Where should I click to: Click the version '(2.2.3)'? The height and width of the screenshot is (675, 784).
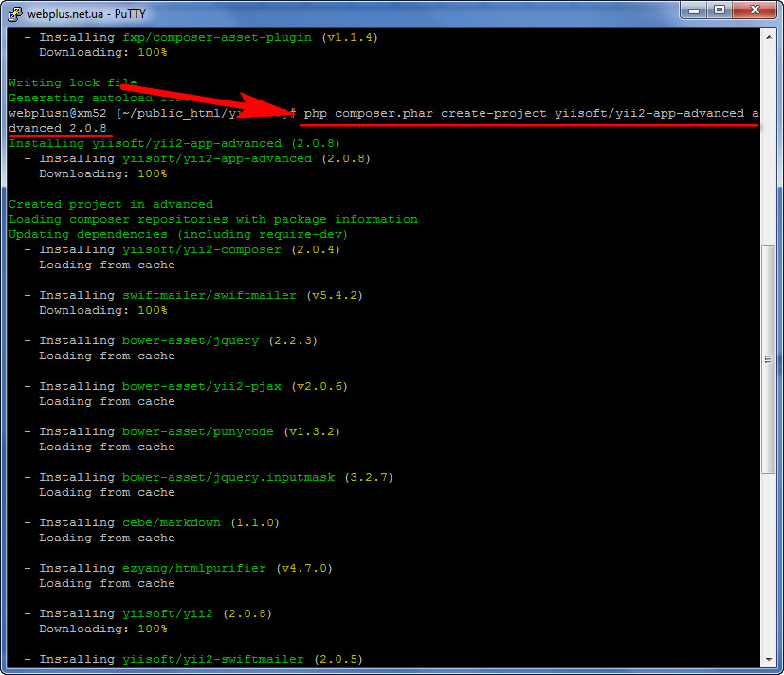point(293,341)
